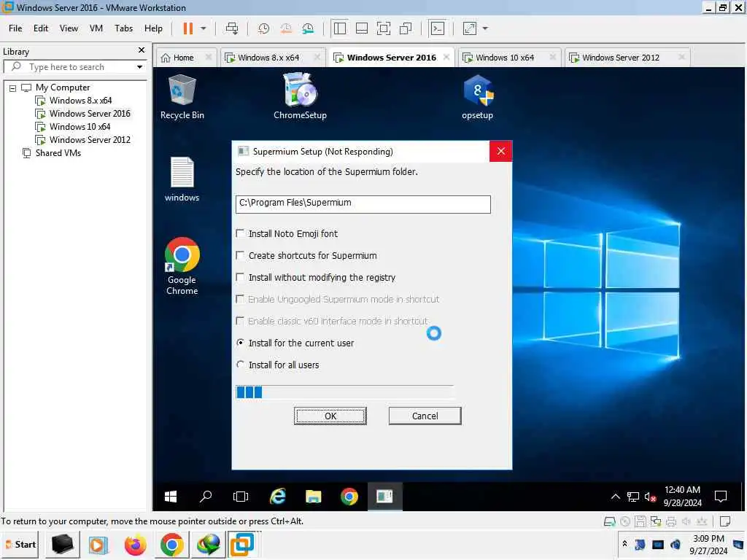The height and width of the screenshot is (560, 747).
Task: Launch Internet Explorer from guest taskbar
Action: coord(278,497)
